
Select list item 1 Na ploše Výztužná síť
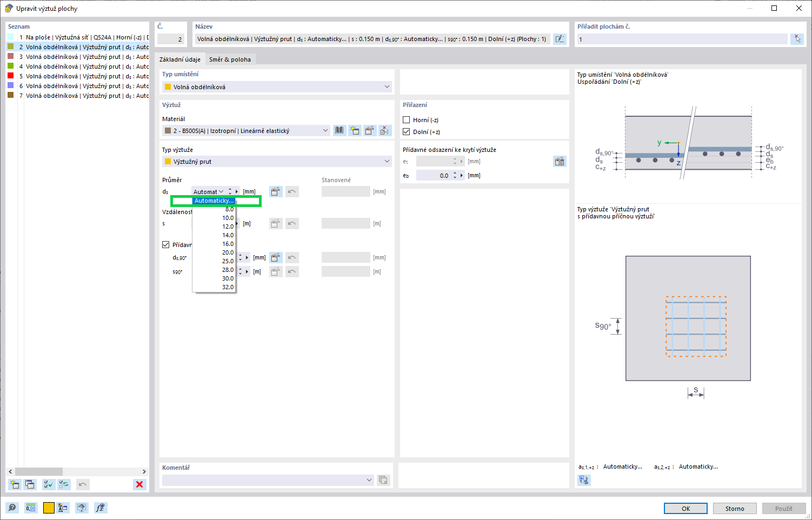(78, 37)
